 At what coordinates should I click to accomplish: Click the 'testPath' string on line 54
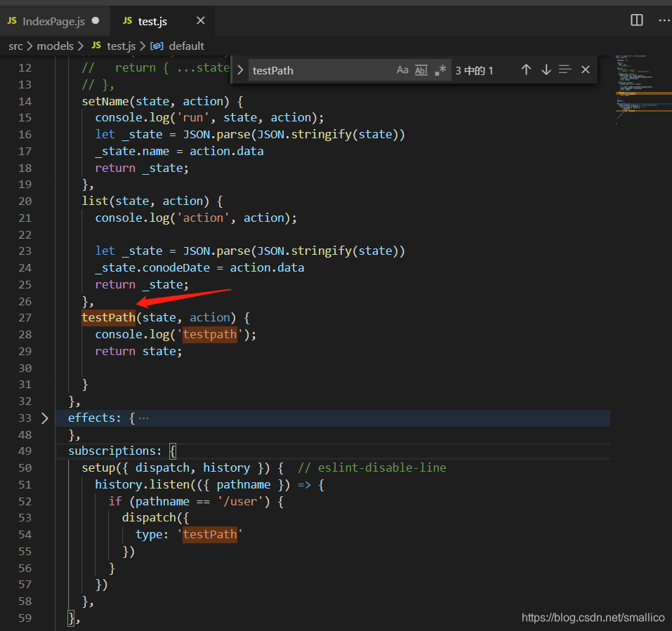(209, 535)
